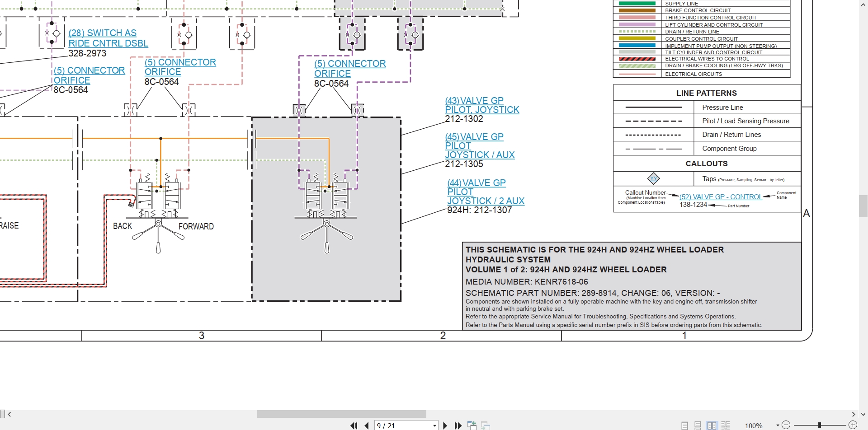Click the FORWARD joystick label
Image resolution: width=868 pixels, height=430 pixels.
[x=196, y=226]
